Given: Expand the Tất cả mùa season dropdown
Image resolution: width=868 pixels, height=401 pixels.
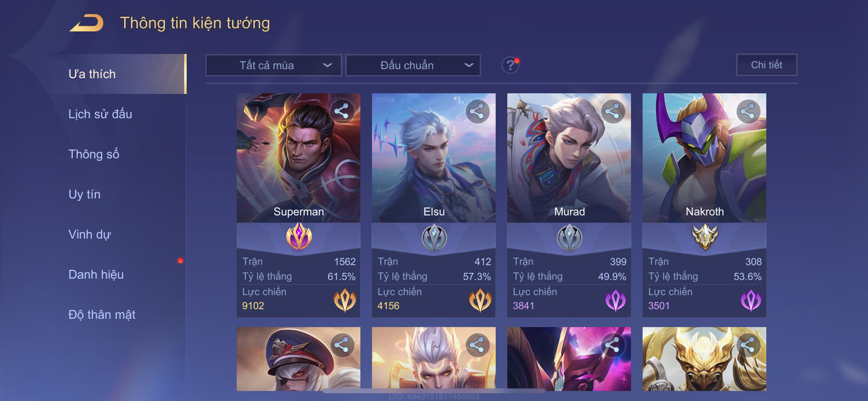Looking at the screenshot, I should click(x=274, y=65).
